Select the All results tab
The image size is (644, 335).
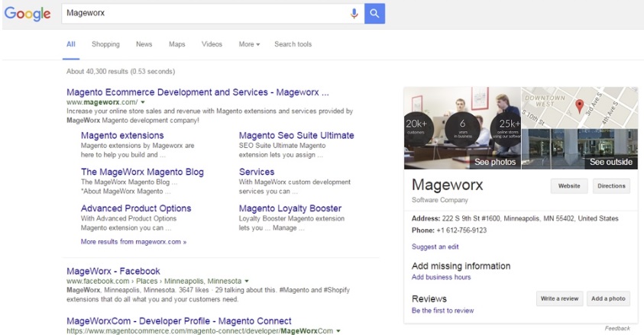(71, 44)
